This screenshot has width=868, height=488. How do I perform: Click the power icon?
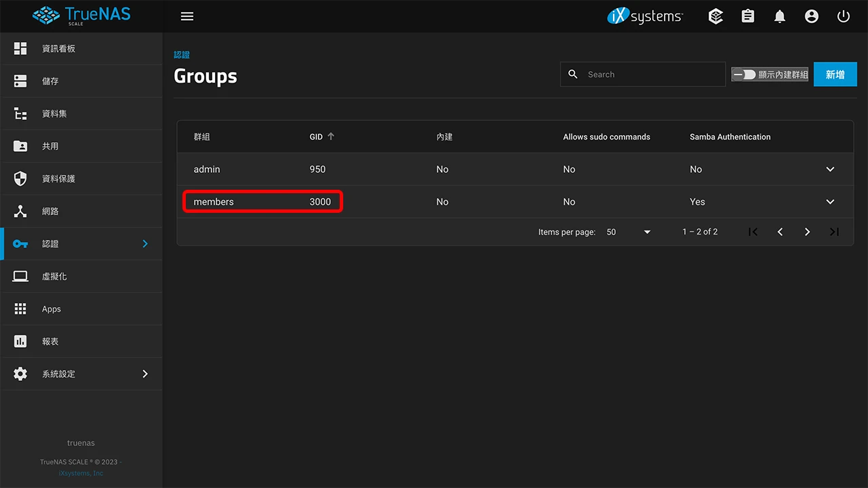coord(844,16)
